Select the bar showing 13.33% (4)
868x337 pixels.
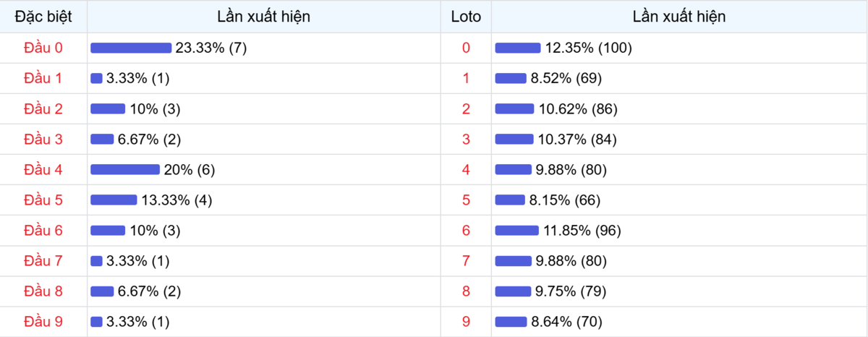click(x=114, y=200)
